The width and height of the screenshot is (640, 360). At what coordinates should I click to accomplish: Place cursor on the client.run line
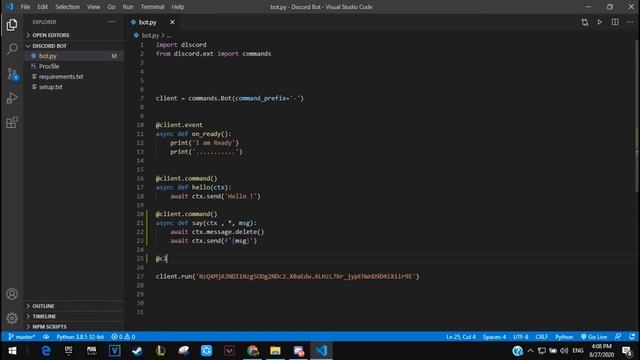287,276
